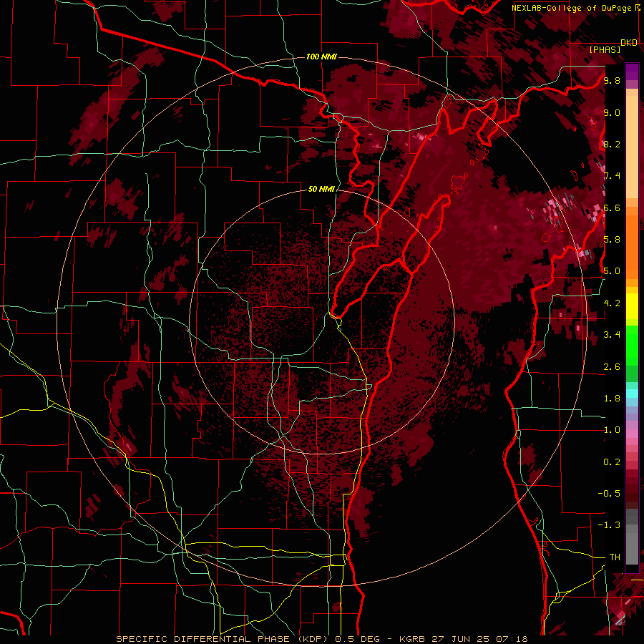This screenshot has width=644, height=644.
Task: Click the 5.8 value on the color scale
Action: 612,240
